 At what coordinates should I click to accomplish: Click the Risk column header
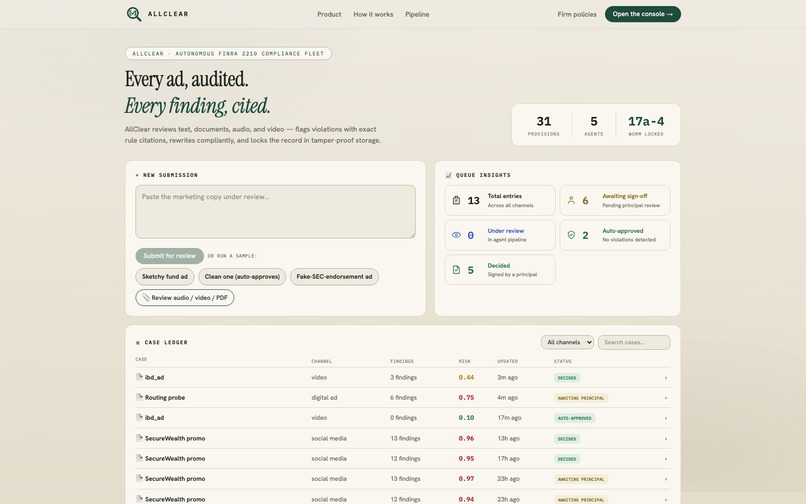465,361
